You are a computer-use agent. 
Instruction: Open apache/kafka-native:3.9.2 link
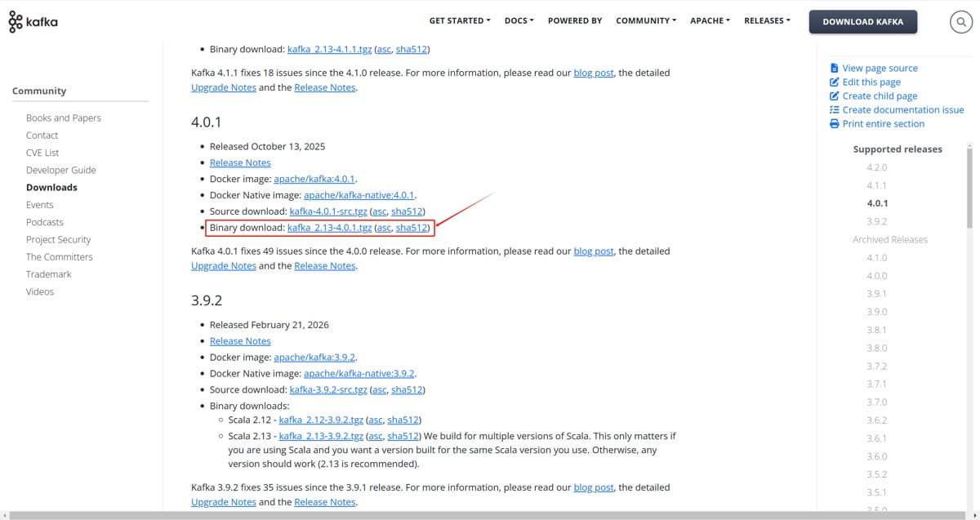pos(359,374)
